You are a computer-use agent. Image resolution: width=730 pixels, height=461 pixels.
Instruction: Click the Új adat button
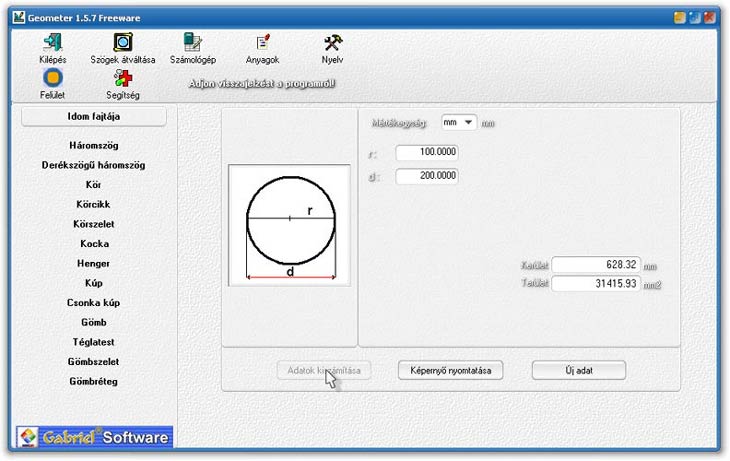click(579, 370)
